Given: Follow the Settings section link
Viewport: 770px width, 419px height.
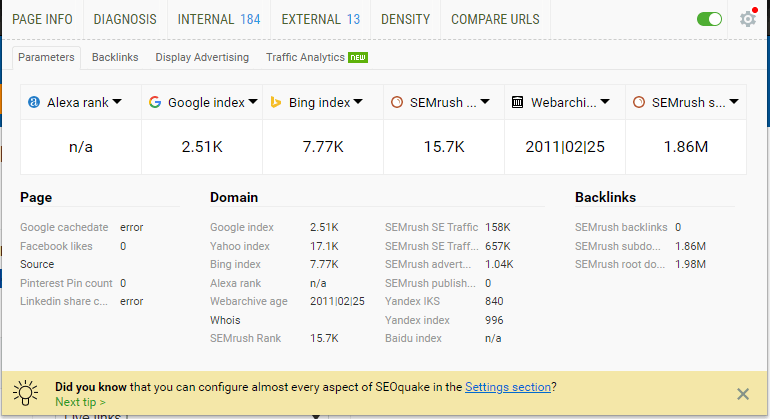Looking at the screenshot, I should coord(508,387).
